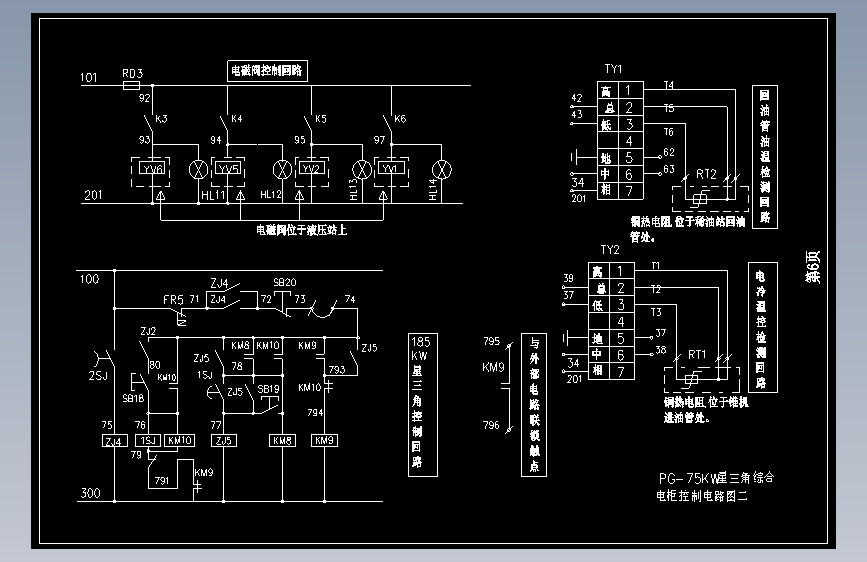Select the HL13 lamp label
Image resolution: width=867 pixels, height=562 pixels.
pos(354,189)
